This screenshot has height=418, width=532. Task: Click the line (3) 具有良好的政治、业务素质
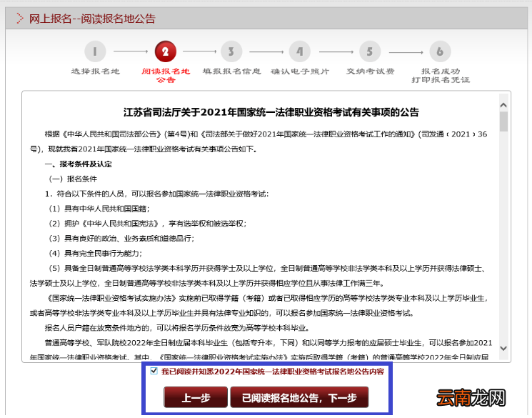121,239
